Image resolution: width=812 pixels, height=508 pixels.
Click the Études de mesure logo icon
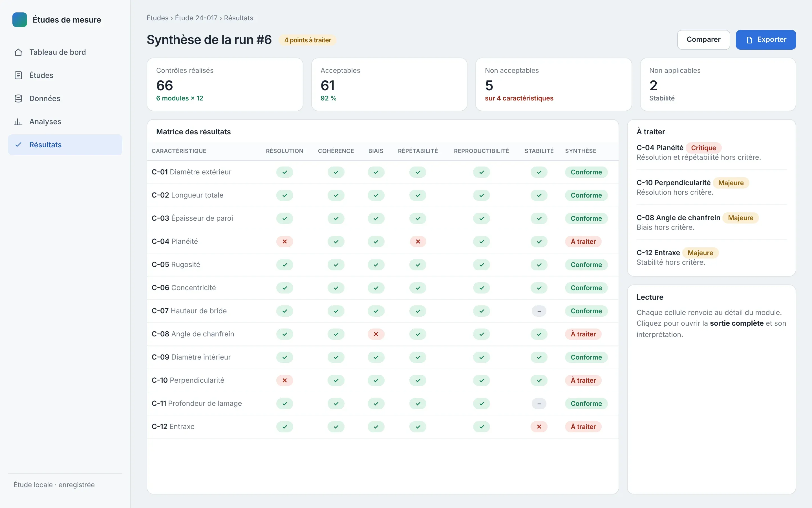19,20
